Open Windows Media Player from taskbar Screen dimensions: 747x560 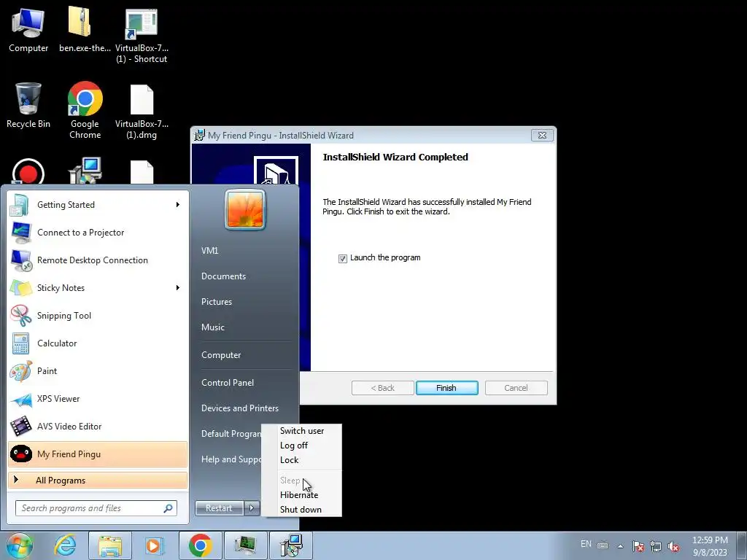(x=154, y=545)
